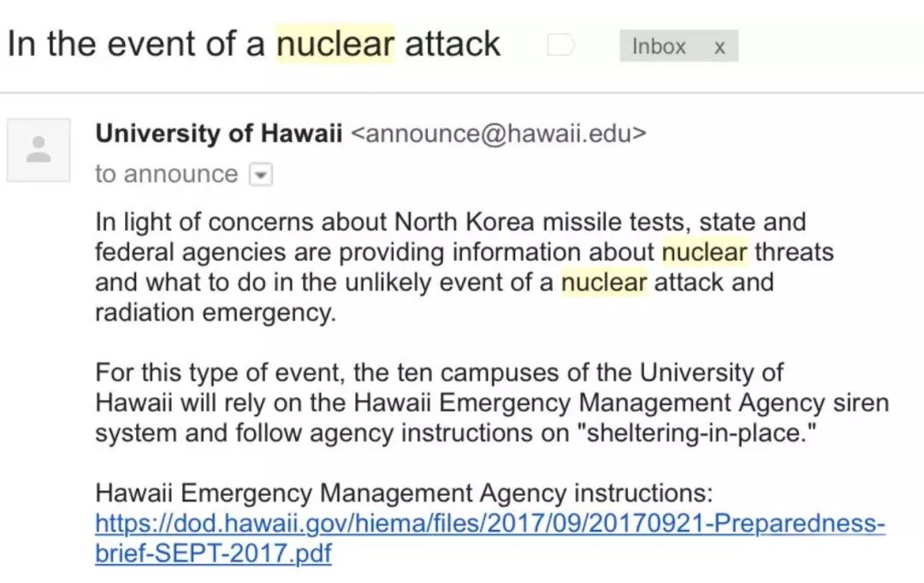Image resolution: width=924 pixels, height=583 pixels.
Task: Click highlighted 'nuclear' before 'attack and'
Action: (604, 282)
